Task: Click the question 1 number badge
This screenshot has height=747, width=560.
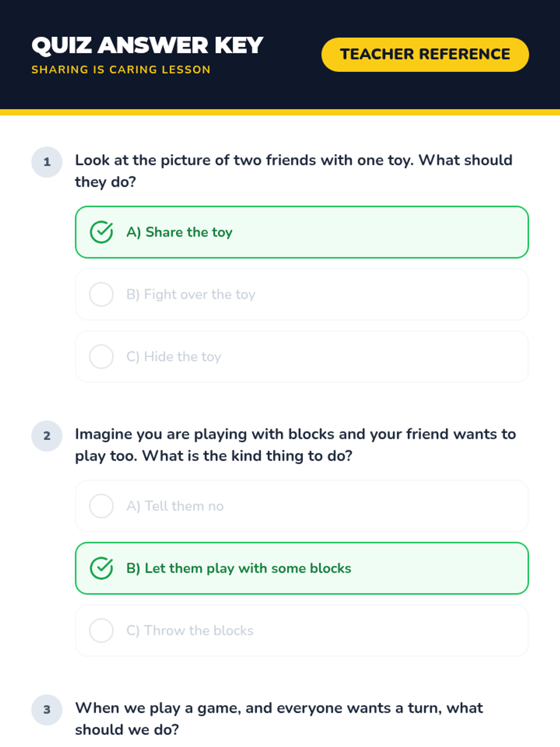Action: [x=47, y=162]
